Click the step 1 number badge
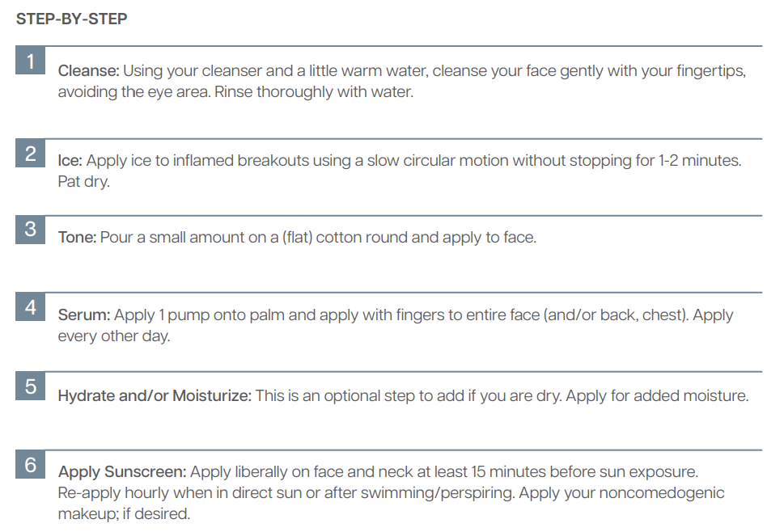Screen dimensions: 784x532 coord(31,61)
